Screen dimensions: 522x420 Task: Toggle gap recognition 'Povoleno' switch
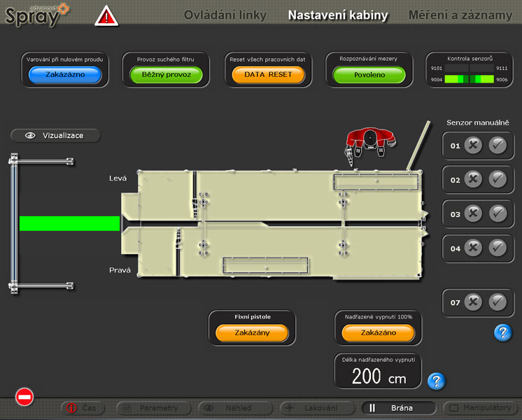[369, 74]
